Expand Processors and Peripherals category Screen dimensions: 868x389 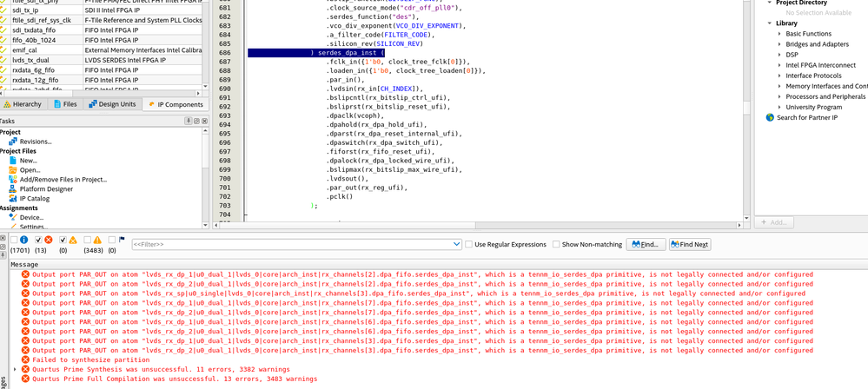click(780, 97)
